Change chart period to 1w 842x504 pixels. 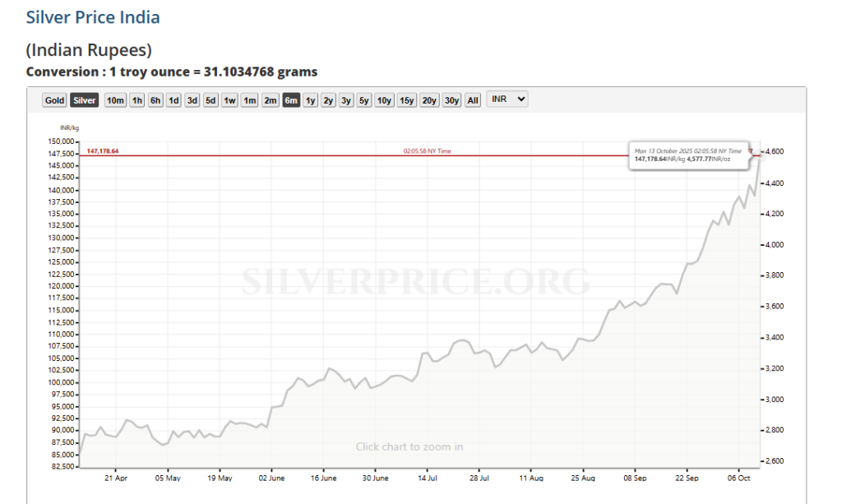229,100
